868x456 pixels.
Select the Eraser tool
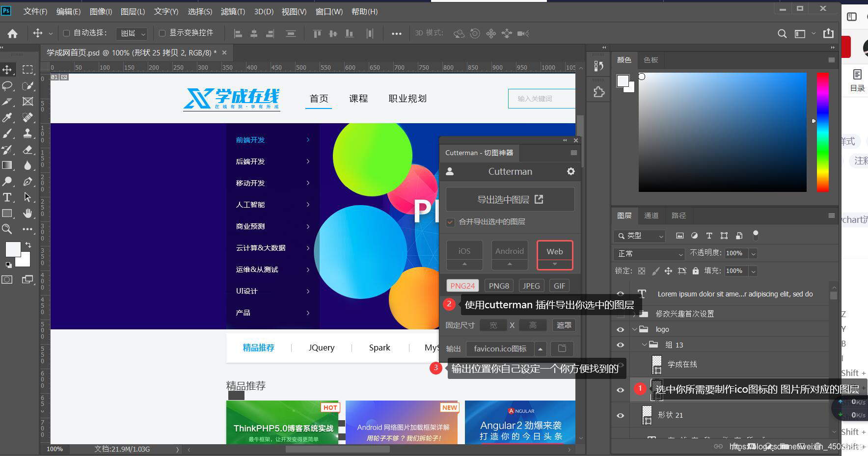(x=27, y=149)
